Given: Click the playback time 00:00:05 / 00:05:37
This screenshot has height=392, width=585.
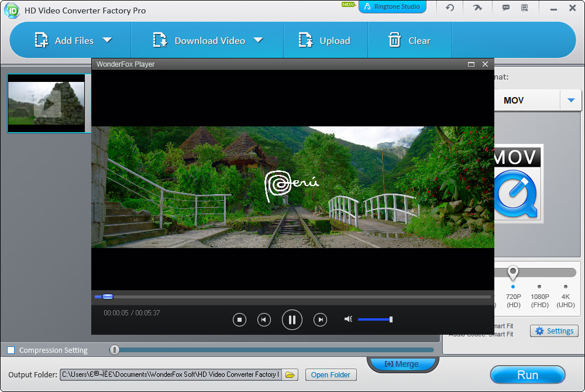Looking at the screenshot, I should tap(132, 313).
